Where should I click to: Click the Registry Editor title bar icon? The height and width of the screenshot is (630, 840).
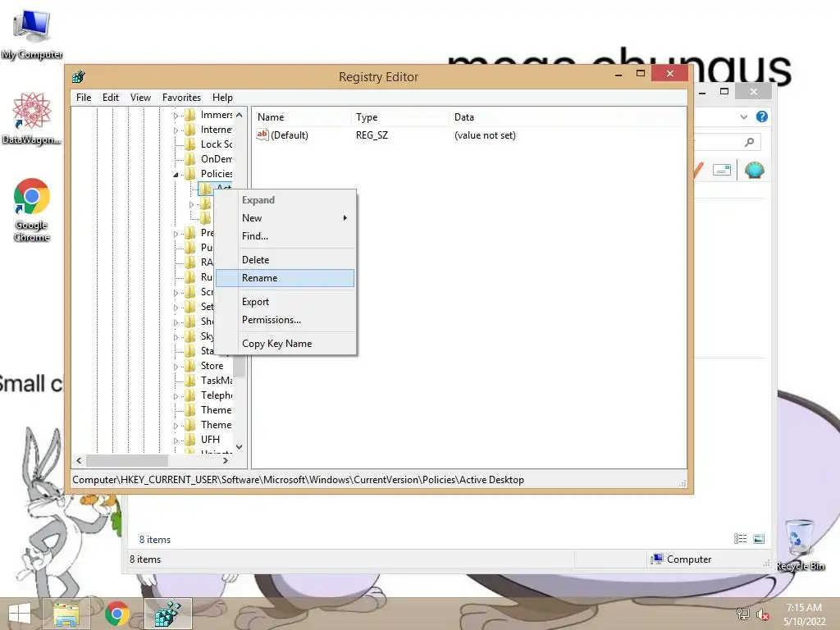coord(79,76)
